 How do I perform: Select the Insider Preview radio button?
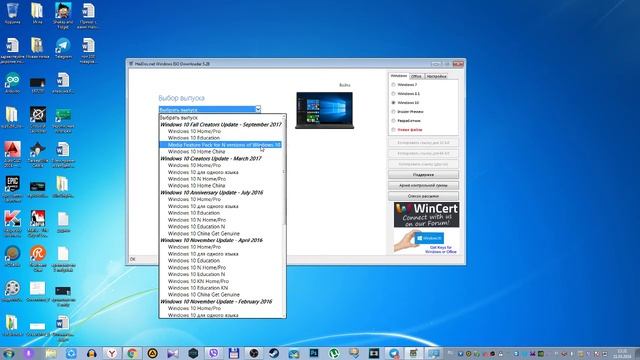[393, 111]
